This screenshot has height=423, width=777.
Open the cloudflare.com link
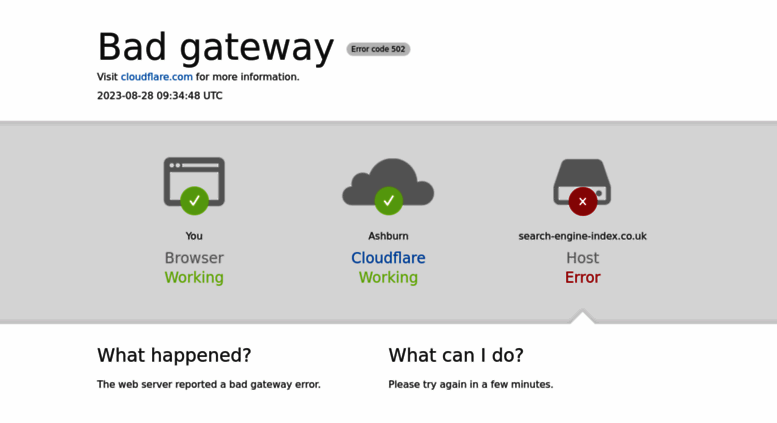click(157, 77)
